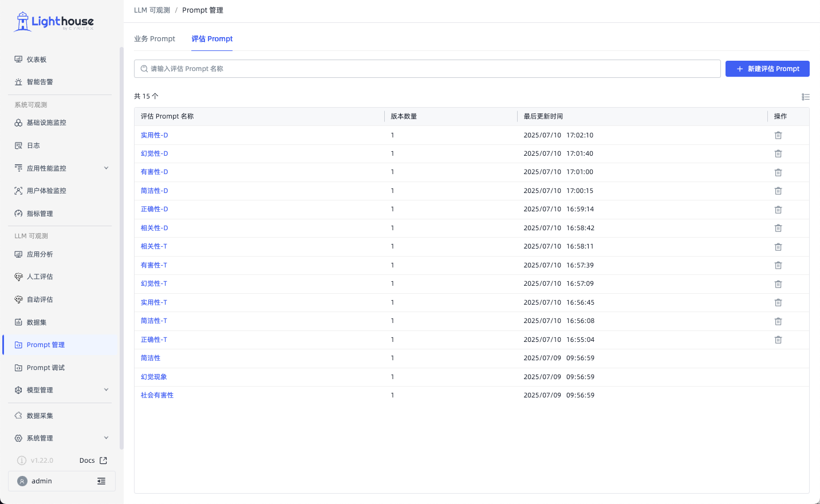Click LLM 可观测 breadcrumb

[152, 10]
